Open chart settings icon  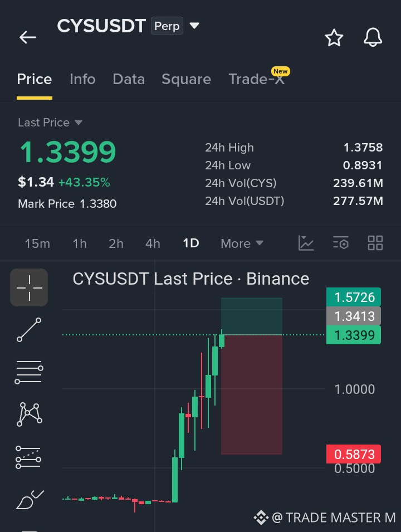point(341,243)
